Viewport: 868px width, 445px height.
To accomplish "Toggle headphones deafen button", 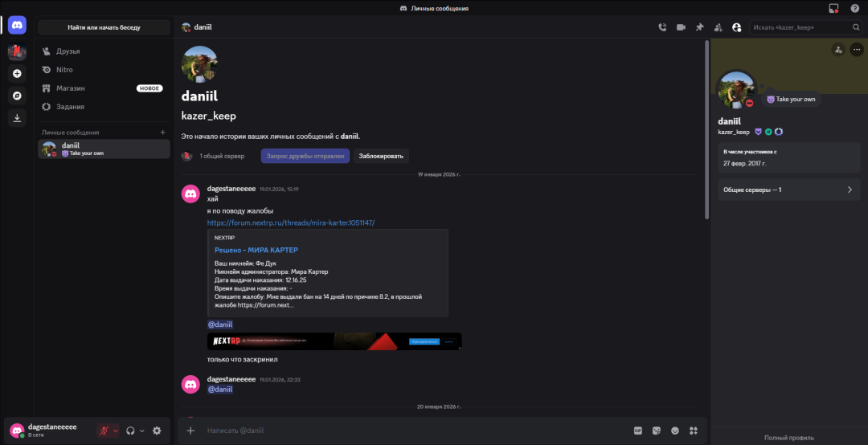I will pos(130,431).
